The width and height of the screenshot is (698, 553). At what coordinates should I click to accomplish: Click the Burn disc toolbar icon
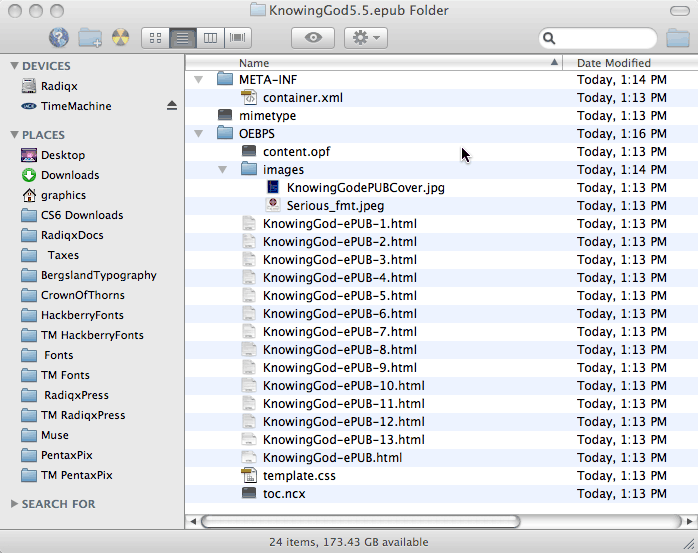coord(120,38)
